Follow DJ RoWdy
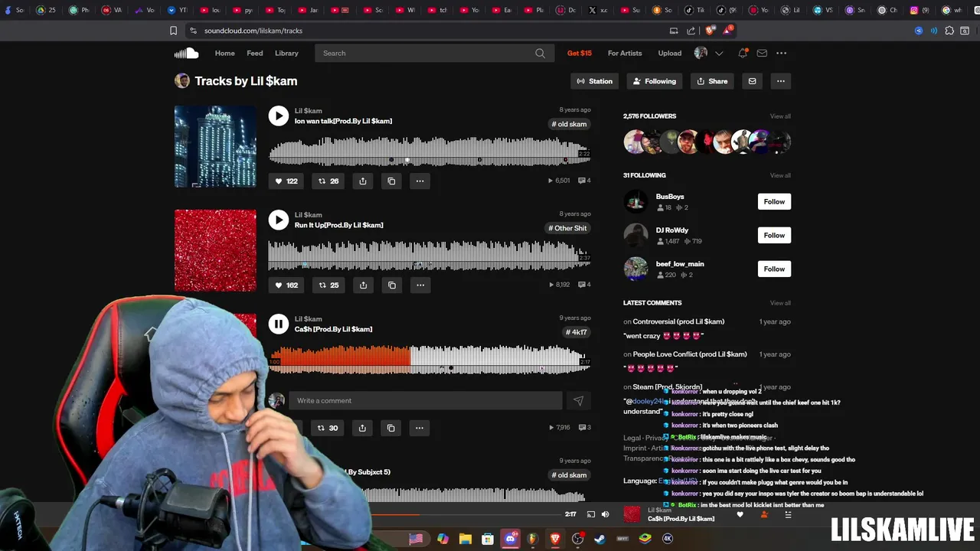 [774, 235]
